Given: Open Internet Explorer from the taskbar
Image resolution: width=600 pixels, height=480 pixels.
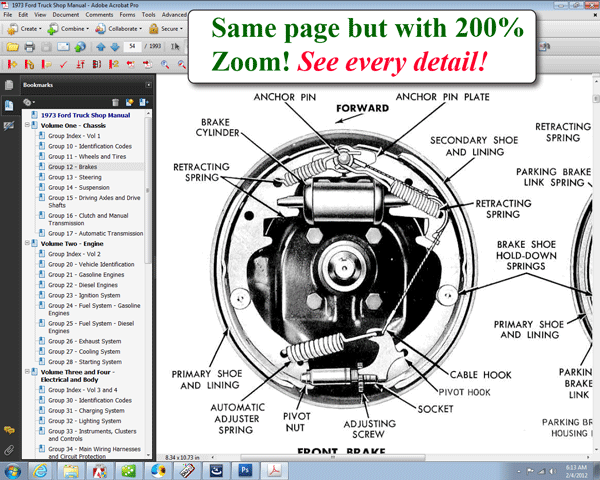Looking at the screenshot, I should click(40, 471).
